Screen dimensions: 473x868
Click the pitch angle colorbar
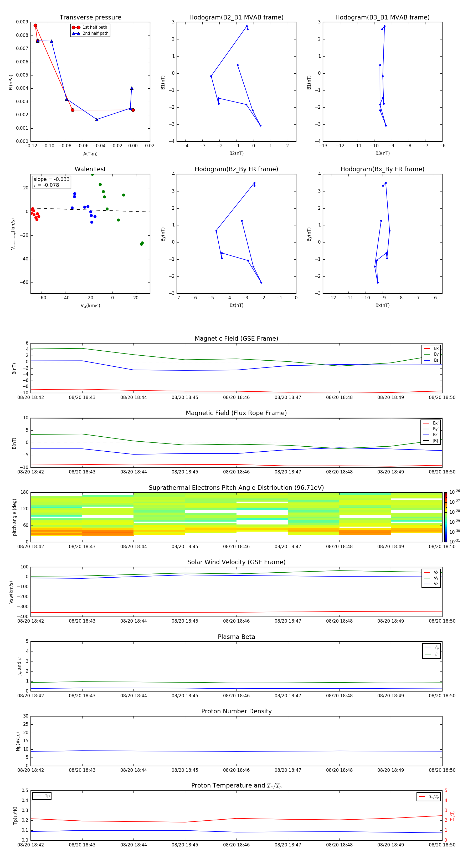446,517
